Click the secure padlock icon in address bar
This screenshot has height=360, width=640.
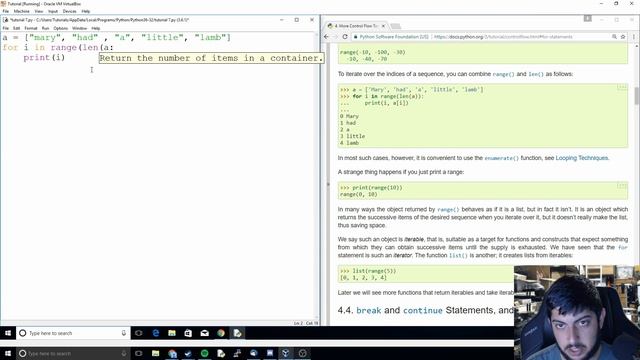(x=356, y=37)
